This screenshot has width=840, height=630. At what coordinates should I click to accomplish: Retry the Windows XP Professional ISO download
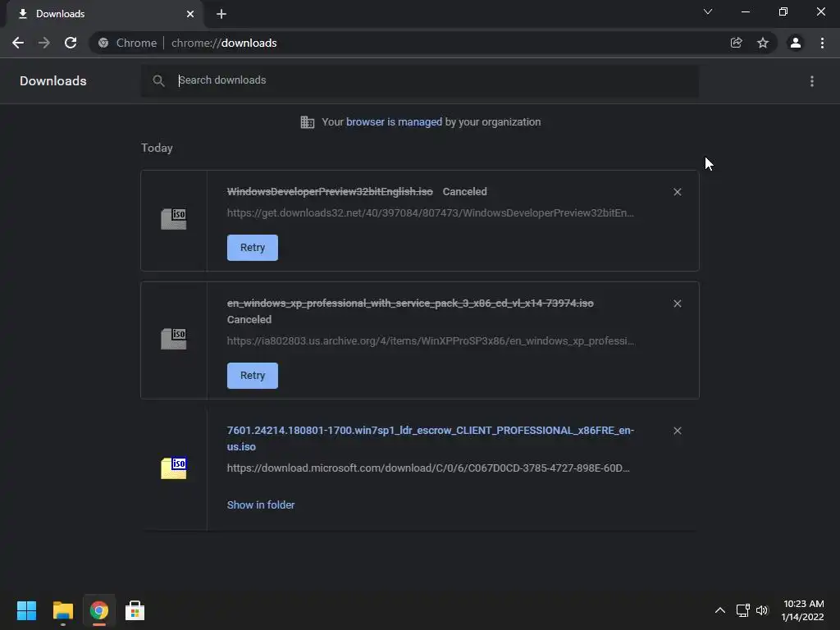coord(253,376)
